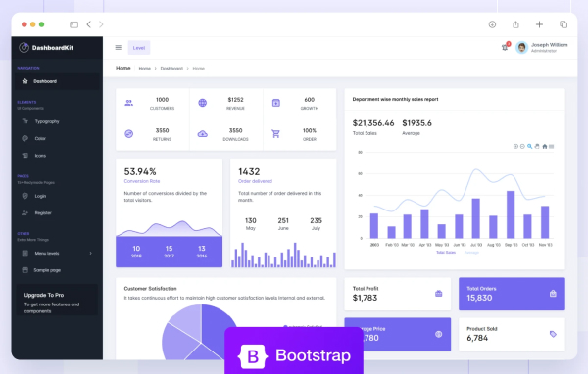The image size is (588, 374).
Task: Click the downloads cloud icon
Action: [x=203, y=134]
